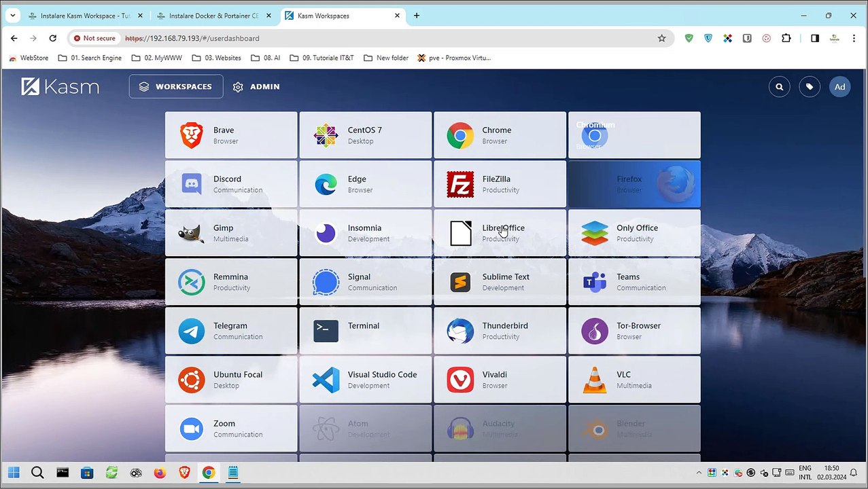The height and width of the screenshot is (489, 868).
Task: Open Kasm workspace search
Action: coord(780,87)
